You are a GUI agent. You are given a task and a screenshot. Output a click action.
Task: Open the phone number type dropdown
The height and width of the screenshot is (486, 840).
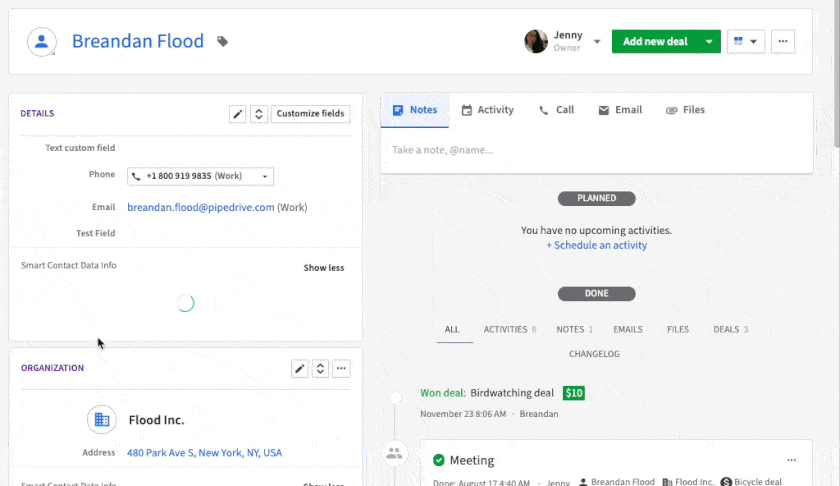click(265, 176)
